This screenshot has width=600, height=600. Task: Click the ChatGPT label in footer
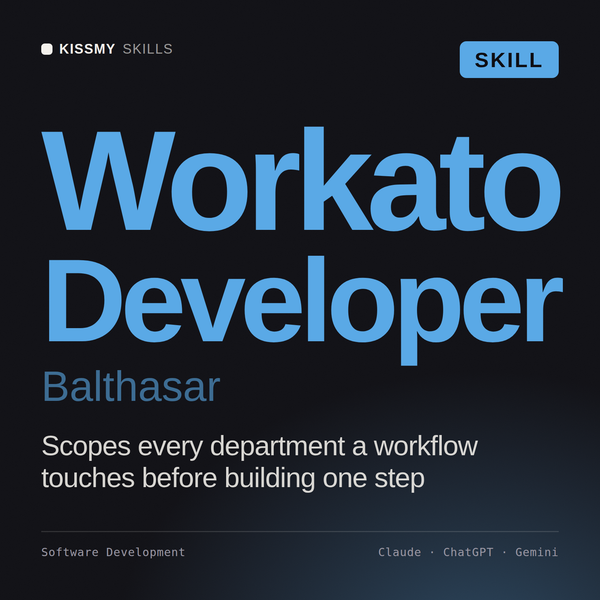(468, 552)
